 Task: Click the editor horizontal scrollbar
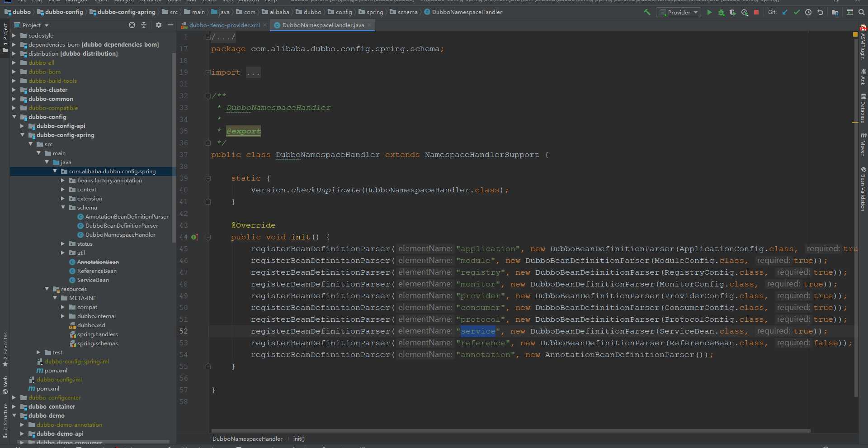tap(510, 430)
